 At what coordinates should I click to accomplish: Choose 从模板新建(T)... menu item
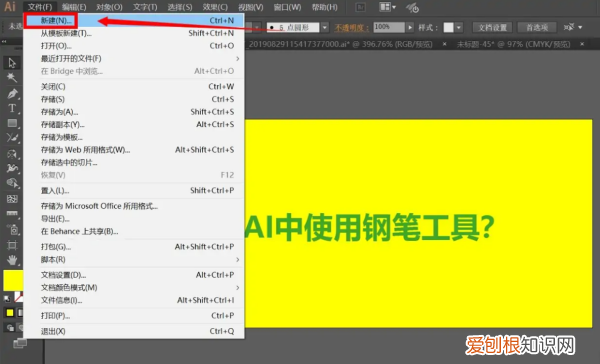point(134,33)
